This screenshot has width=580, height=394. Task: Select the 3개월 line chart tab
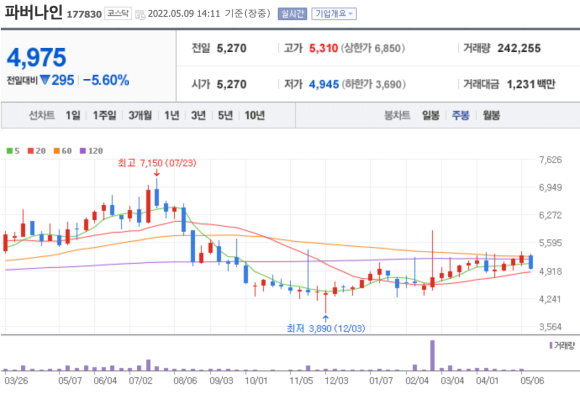[140, 115]
